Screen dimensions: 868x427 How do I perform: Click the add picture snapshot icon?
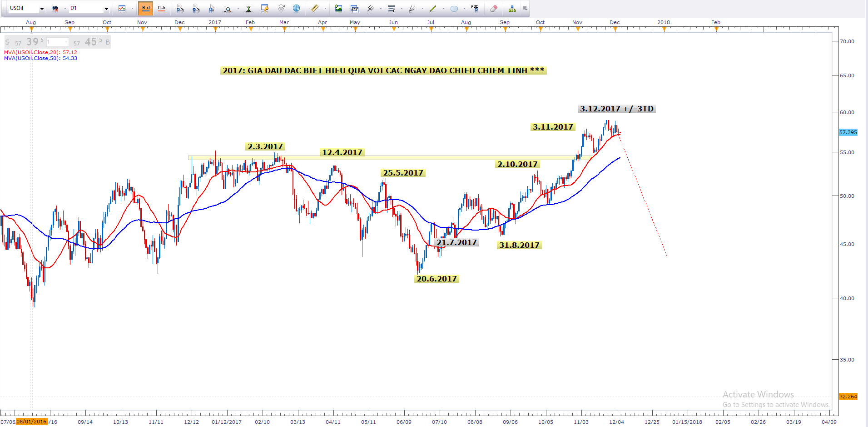pos(338,8)
